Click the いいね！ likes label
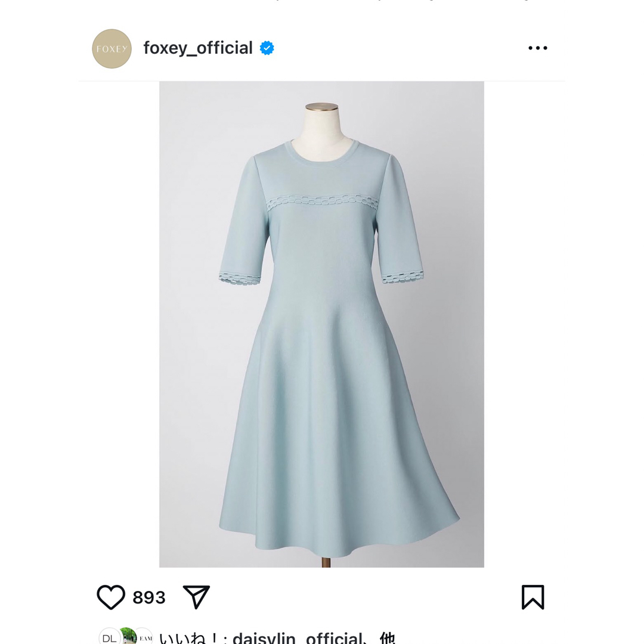644x644 pixels. (x=190, y=637)
